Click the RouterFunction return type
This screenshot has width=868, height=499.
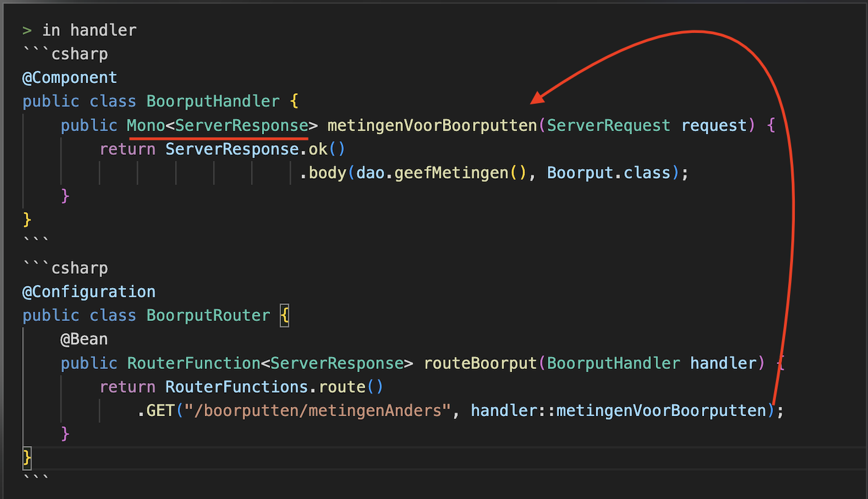[x=193, y=364]
